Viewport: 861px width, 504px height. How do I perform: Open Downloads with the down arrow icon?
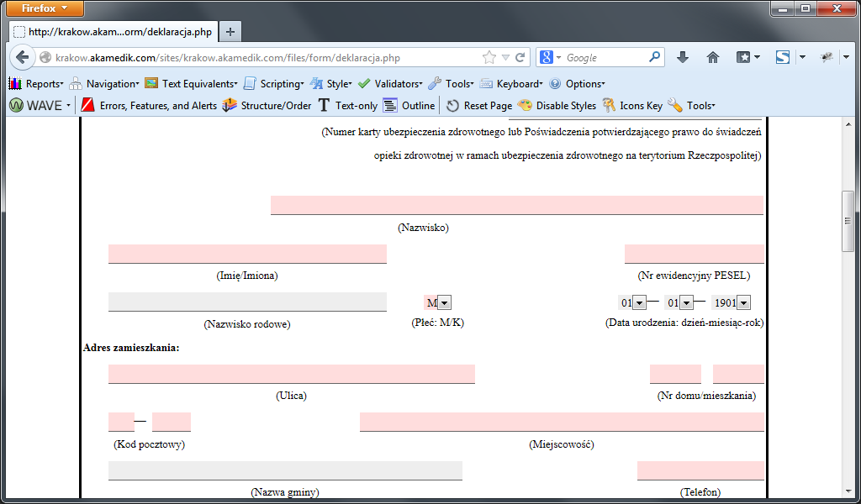(682, 57)
